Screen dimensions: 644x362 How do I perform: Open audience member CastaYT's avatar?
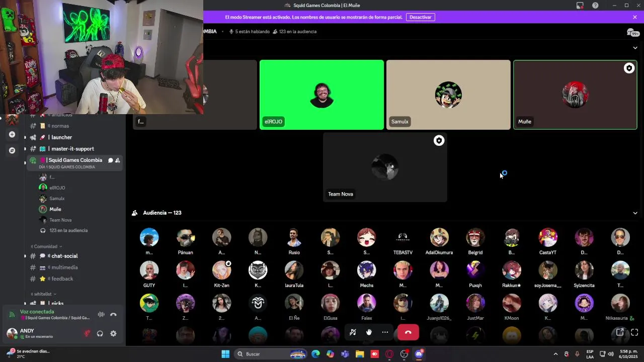[x=547, y=237]
